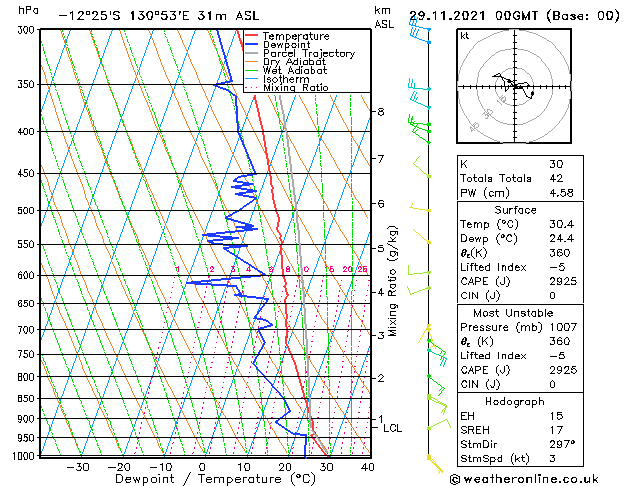Click the 2 km altitude label
This screenshot has height=486, width=629.
pos(381,378)
